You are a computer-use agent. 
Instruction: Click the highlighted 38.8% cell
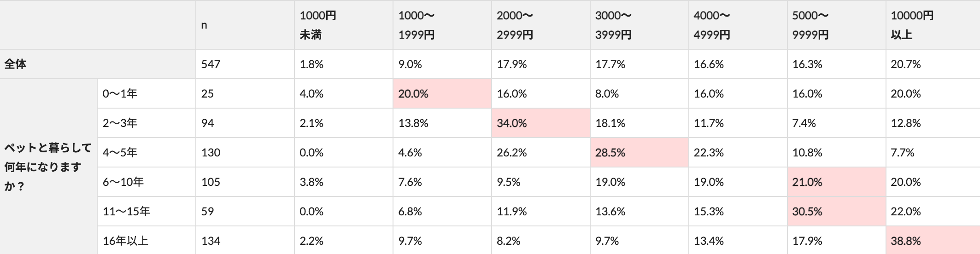[906, 241]
